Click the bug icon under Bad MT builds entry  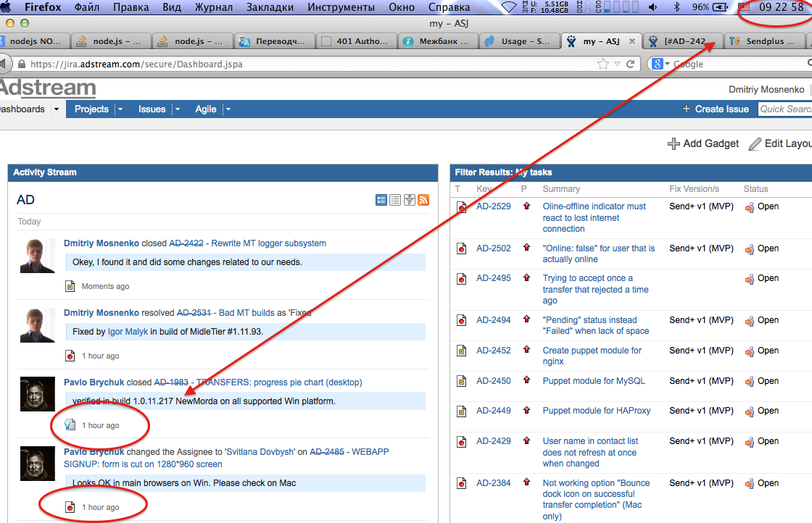[70, 356]
